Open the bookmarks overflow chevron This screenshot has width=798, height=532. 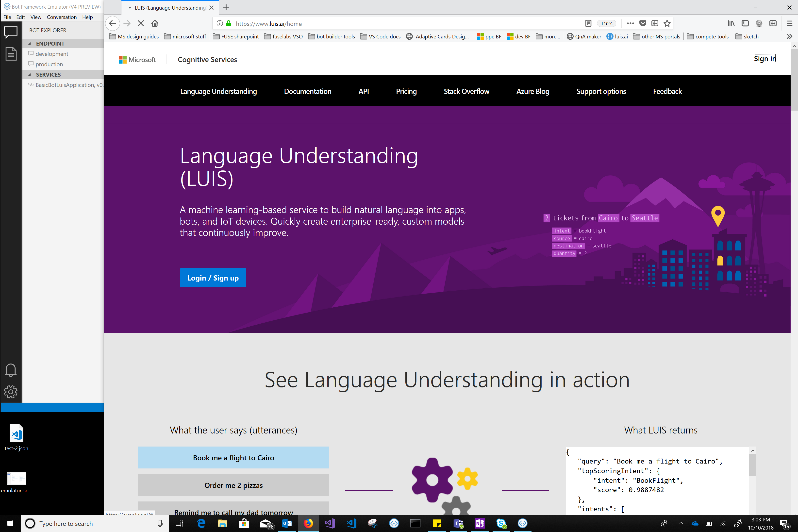pyautogui.click(x=790, y=36)
